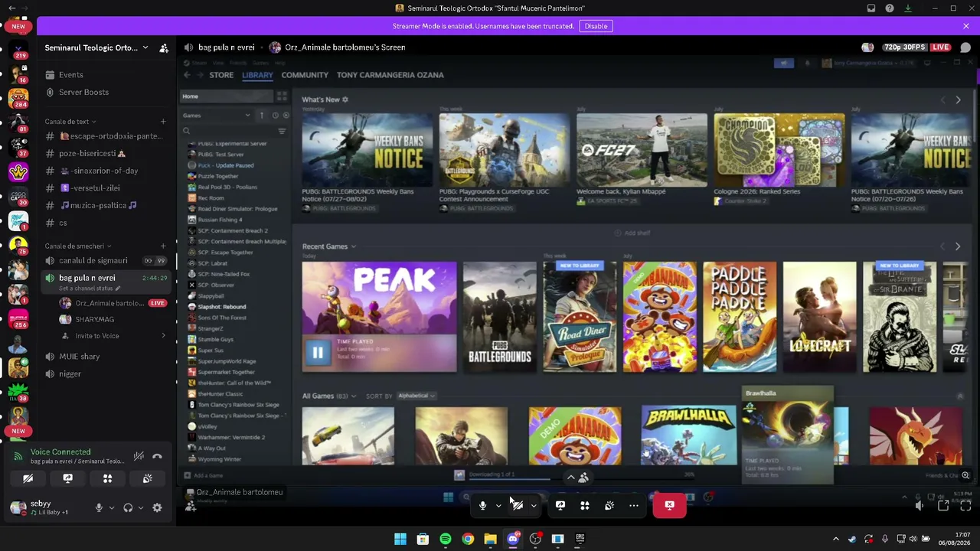Open the Windows Start menu
Screen dimensions: 980x551
[x=400, y=539]
